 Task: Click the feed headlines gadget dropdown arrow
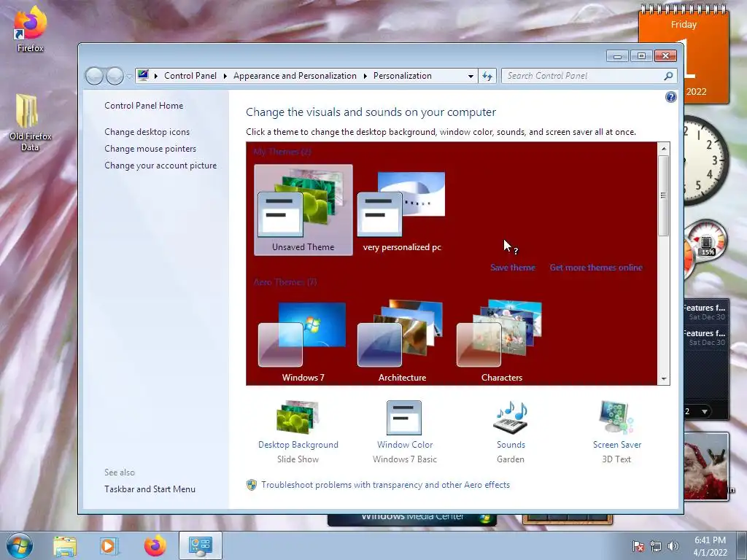(x=704, y=411)
